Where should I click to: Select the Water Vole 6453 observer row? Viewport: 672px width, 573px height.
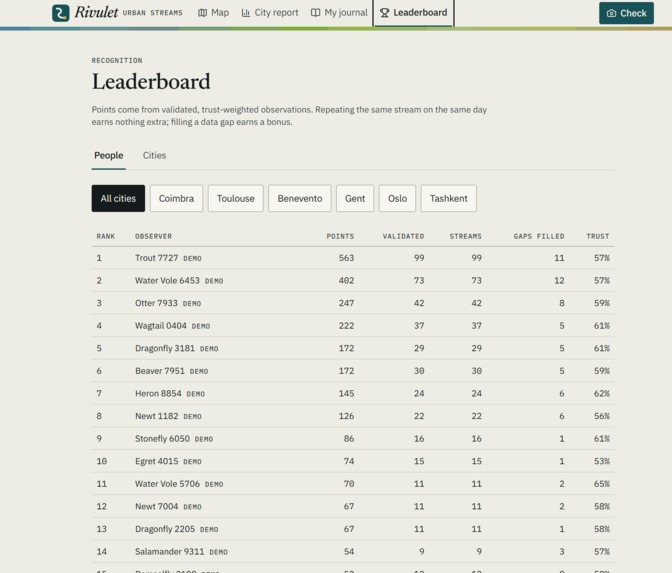point(353,281)
